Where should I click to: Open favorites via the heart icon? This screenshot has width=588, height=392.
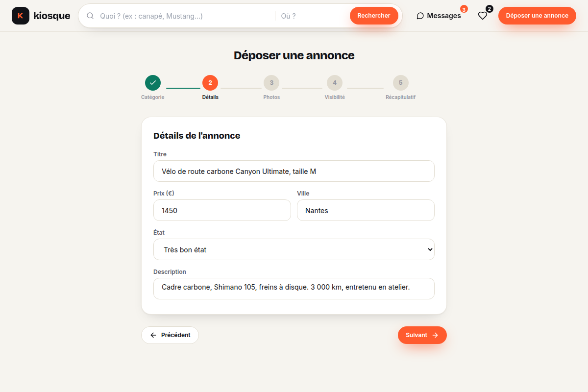click(483, 16)
